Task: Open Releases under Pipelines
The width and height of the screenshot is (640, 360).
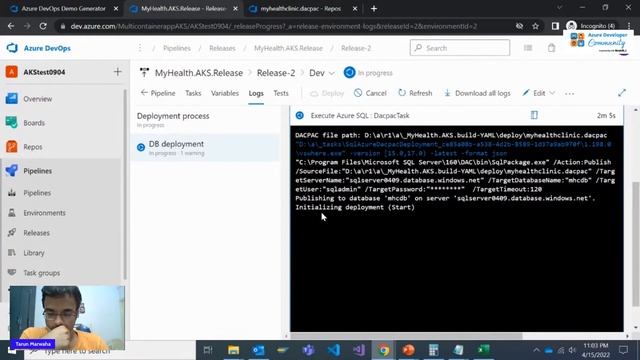Action: click(x=36, y=233)
